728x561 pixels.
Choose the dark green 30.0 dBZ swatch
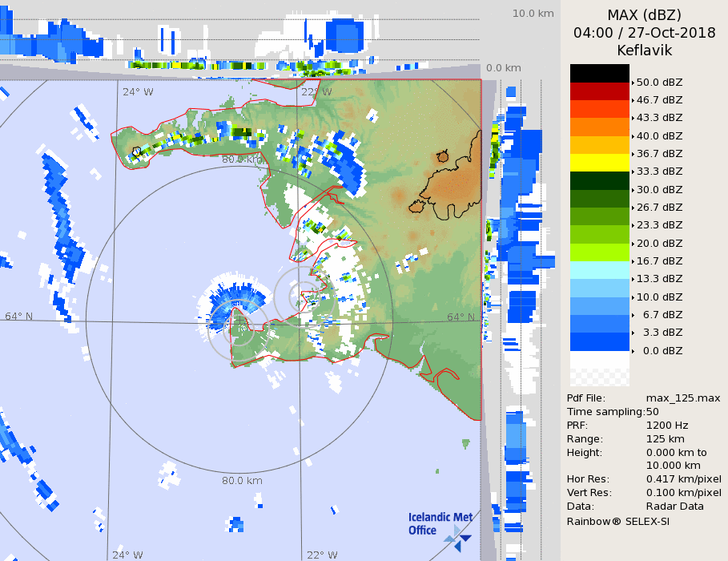point(599,180)
